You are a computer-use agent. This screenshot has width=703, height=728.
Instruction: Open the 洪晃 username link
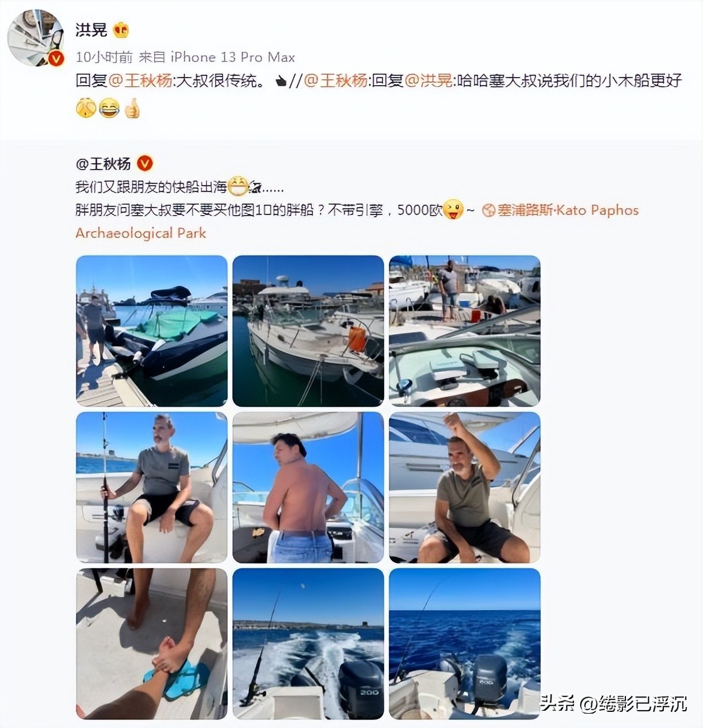(x=91, y=30)
